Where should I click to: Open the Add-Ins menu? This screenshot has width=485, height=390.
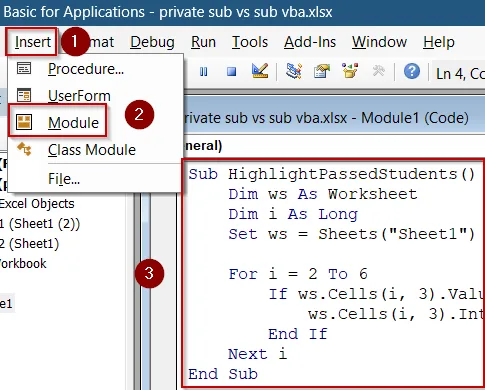pos(310,42)
